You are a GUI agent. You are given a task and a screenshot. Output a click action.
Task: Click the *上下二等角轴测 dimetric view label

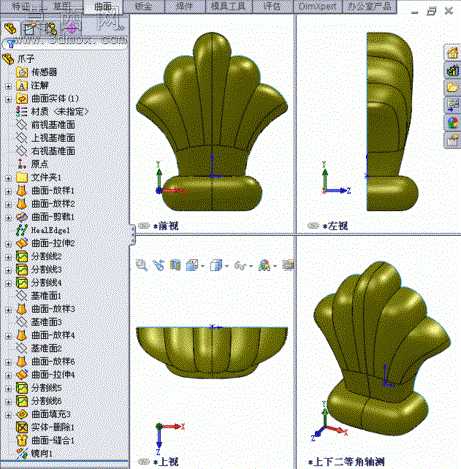tap(346, 462)
